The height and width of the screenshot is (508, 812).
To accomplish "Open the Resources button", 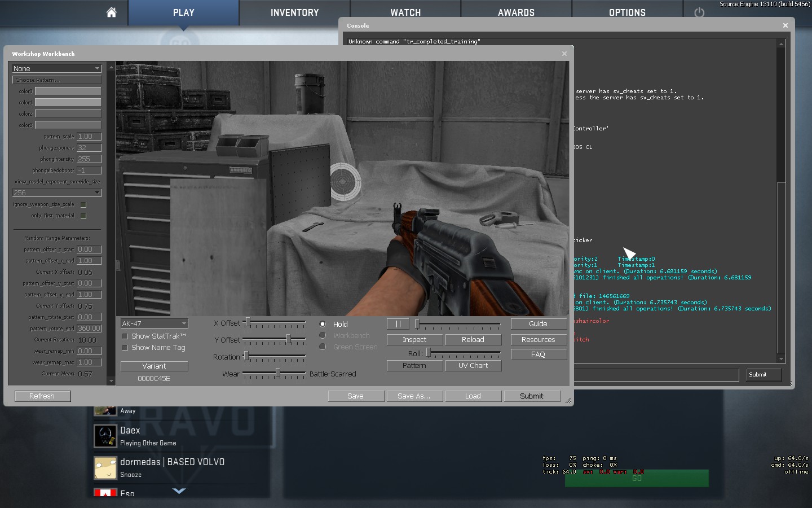I will click(539, 340).
